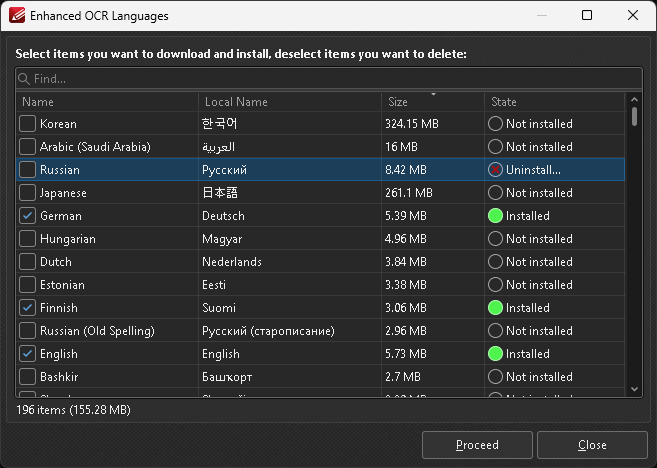Check the Dutch language checkbox
Viewport: 657px width, 468px height.
(27, 262)
